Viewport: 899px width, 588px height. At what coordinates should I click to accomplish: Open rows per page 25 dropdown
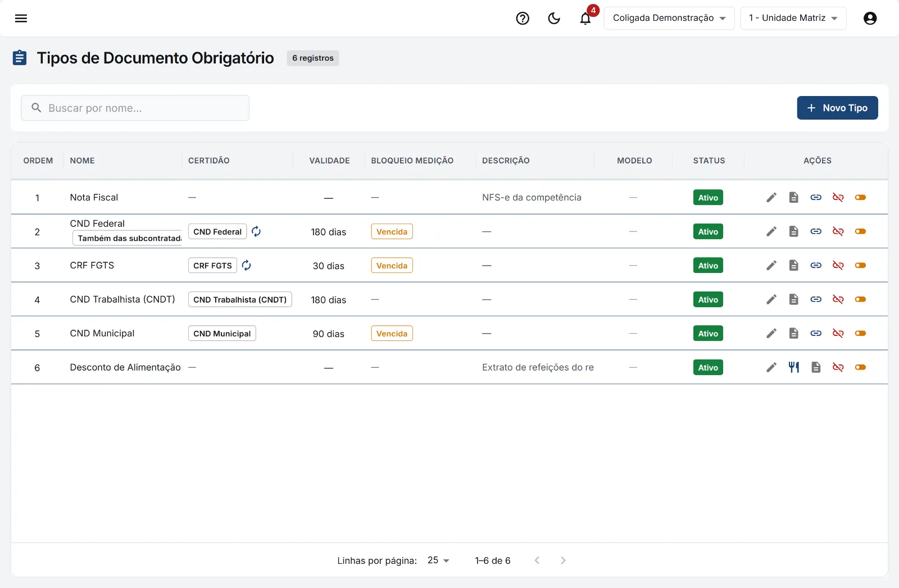pos(438,560)
